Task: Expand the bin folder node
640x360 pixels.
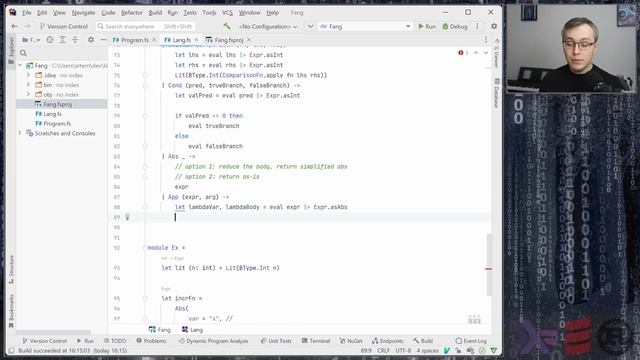Action: (x=28, y=85)
